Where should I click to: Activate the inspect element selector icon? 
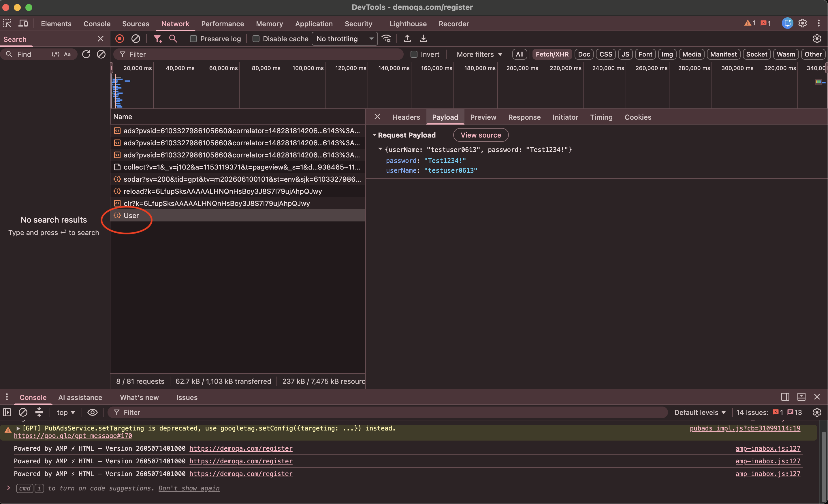point(7,24)
